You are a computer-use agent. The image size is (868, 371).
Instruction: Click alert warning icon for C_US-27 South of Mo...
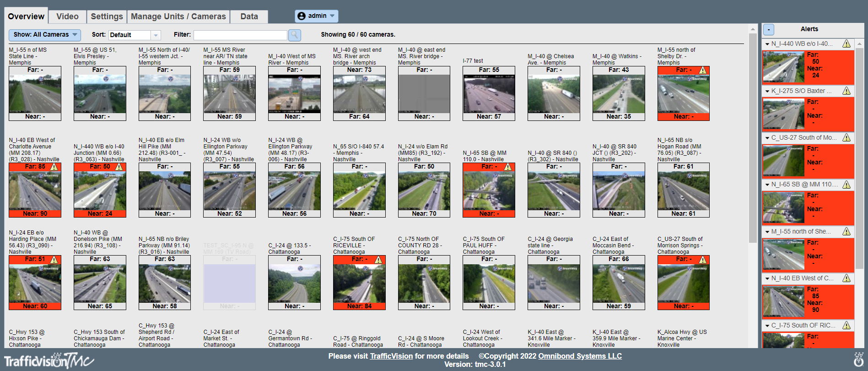[846, 137]
